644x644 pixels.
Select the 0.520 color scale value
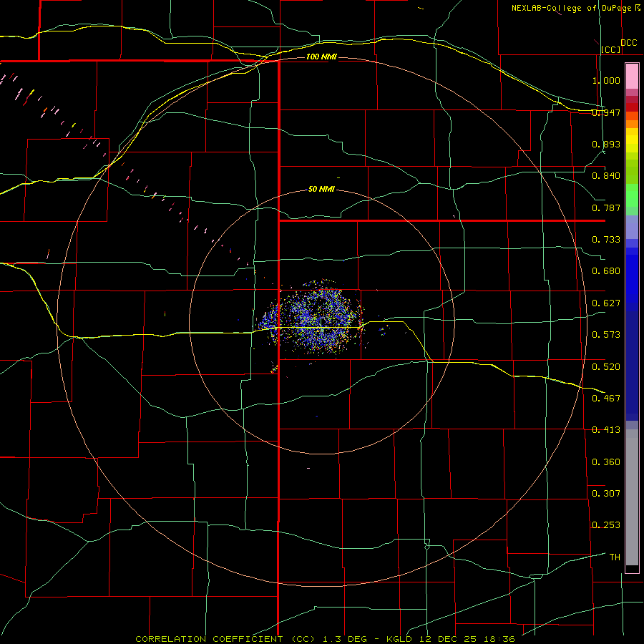coord(606,367)
